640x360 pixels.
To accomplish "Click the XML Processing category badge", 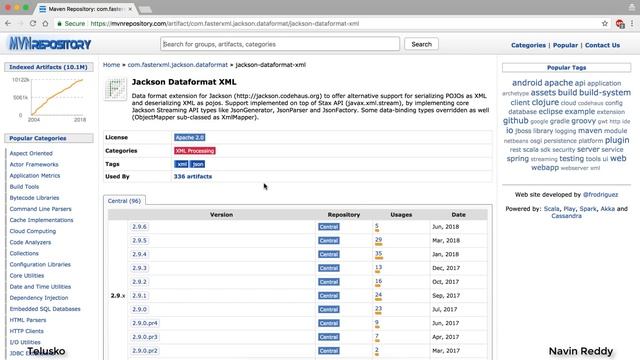I will [195, 151].
